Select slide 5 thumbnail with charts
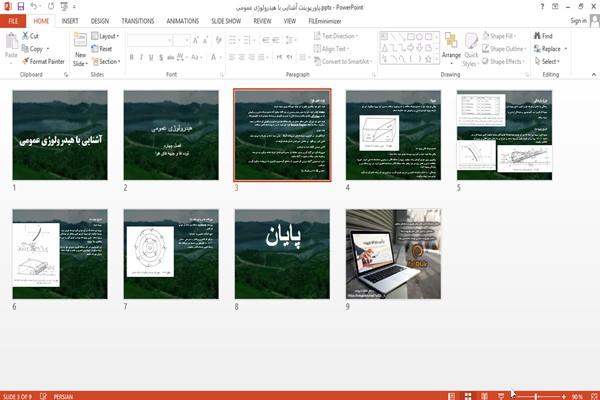 504,135
